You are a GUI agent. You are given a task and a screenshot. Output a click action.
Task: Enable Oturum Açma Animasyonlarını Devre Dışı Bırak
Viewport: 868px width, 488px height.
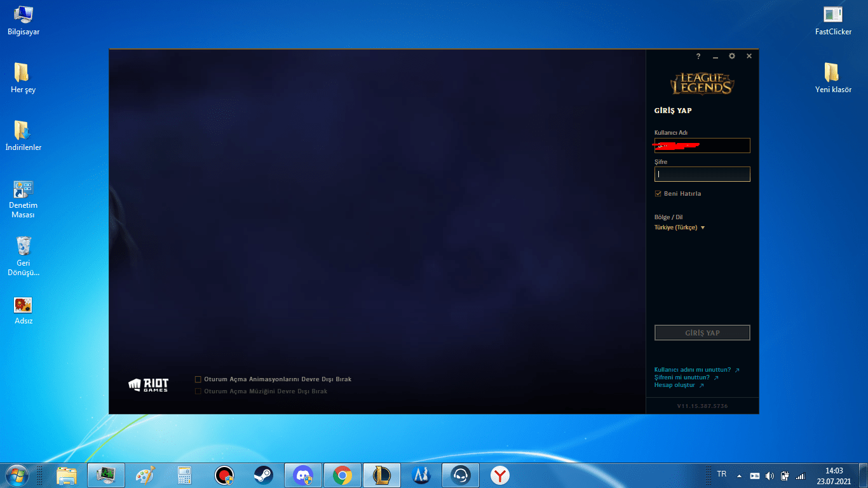click(198, 379)
